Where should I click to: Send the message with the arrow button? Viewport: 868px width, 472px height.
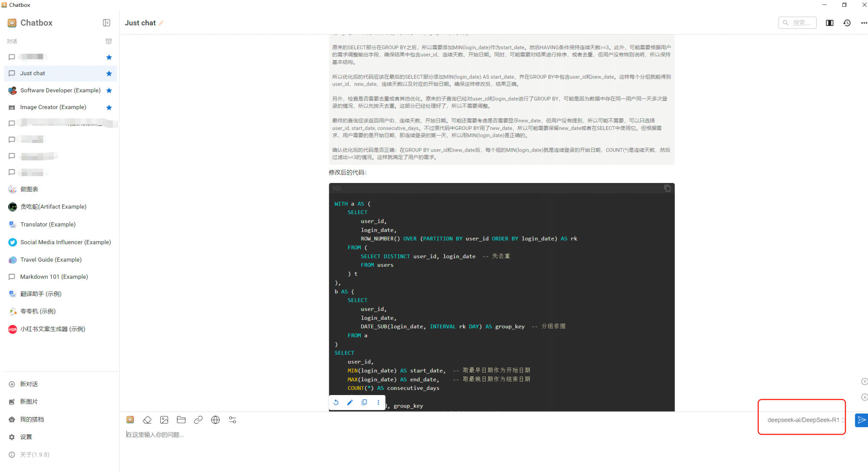[x=861, y=420]
